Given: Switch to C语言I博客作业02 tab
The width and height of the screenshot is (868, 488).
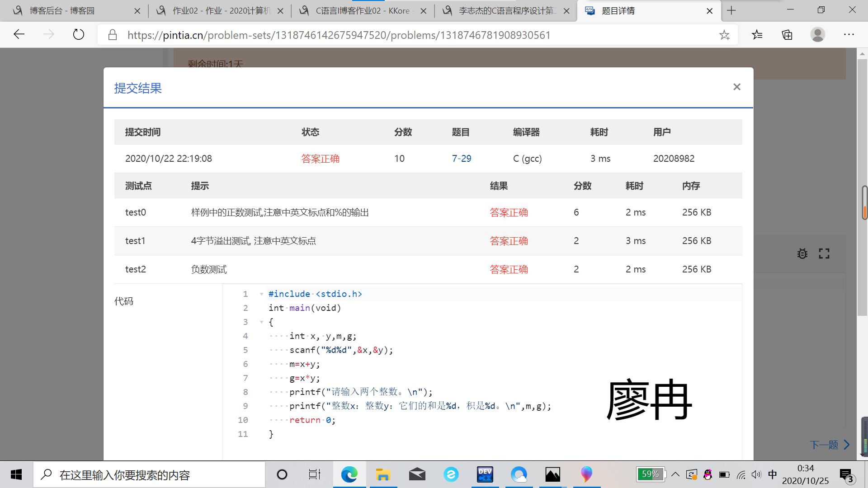Looking at the screenshot, I should 362,11.
